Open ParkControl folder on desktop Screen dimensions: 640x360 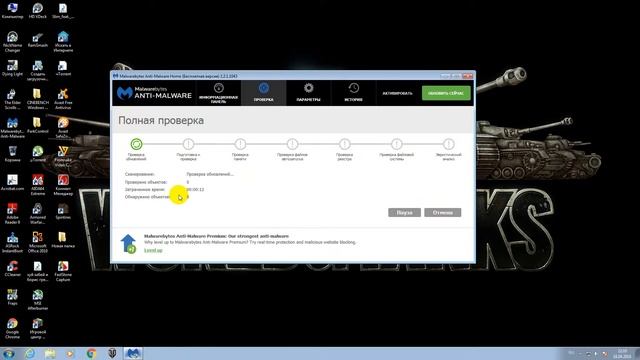38,125
